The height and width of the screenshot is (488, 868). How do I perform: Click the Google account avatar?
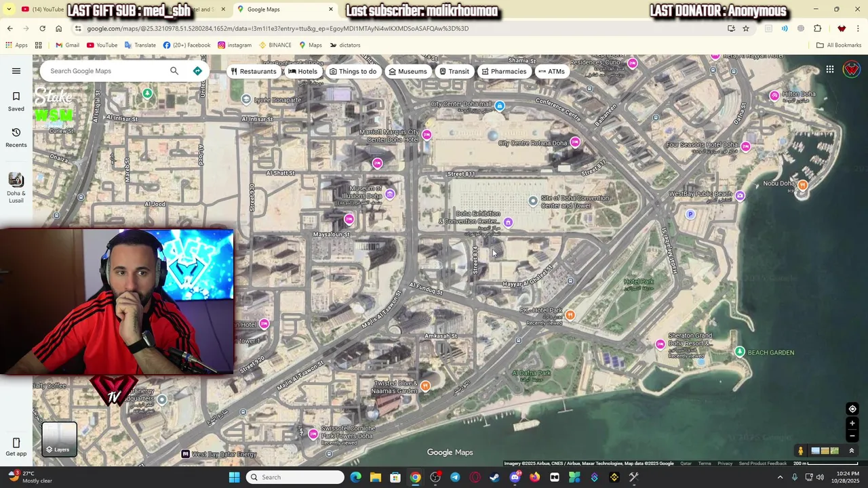[x=852, y=69]
